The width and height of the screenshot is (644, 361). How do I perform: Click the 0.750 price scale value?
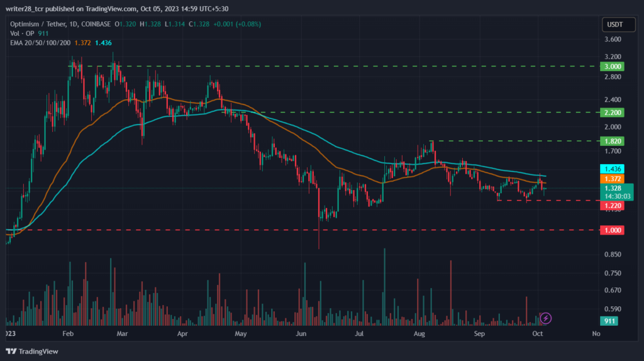[613, 273]
